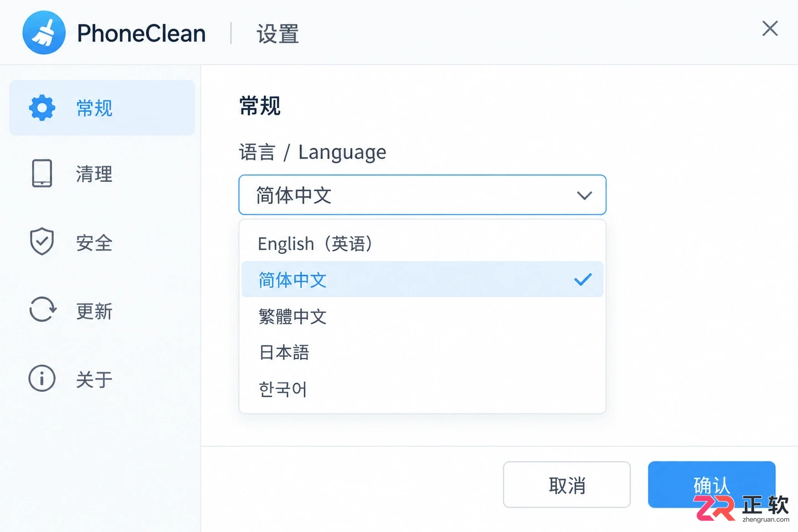Close the settings window with X

point(770,28)
